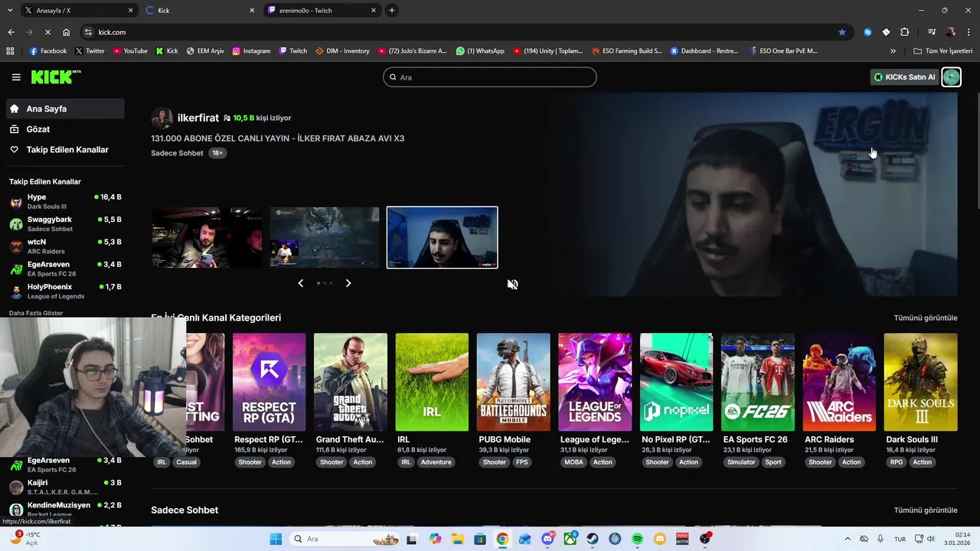Go to Ana Sayfa in sidebar
The height and width of the screenshot is (551, 980).
[x=65, y=109]
